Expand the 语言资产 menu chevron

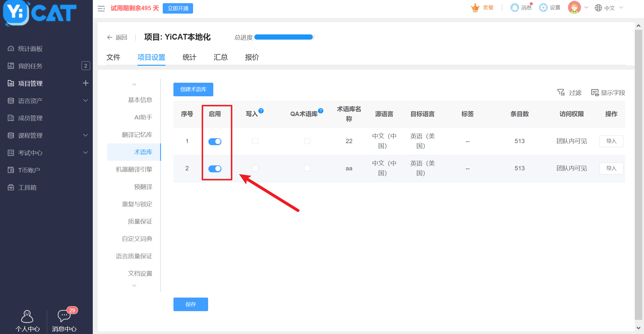click(x=85, y=101)
